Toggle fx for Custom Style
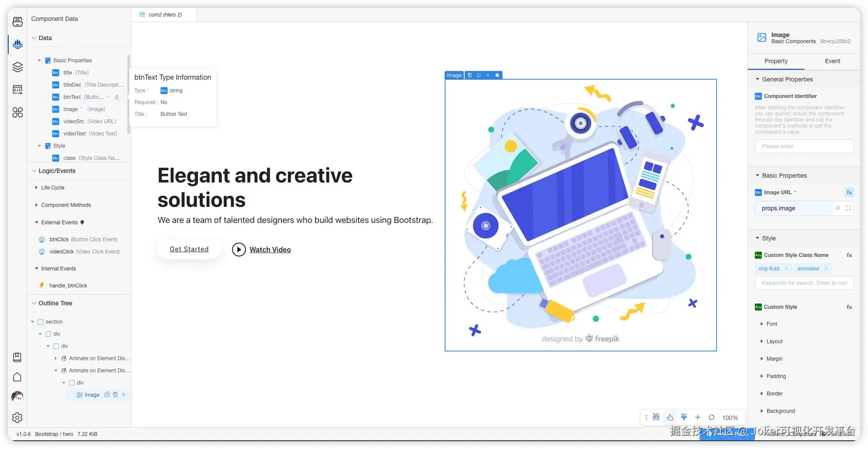This screenshot has height=449, width=868. 849,307
